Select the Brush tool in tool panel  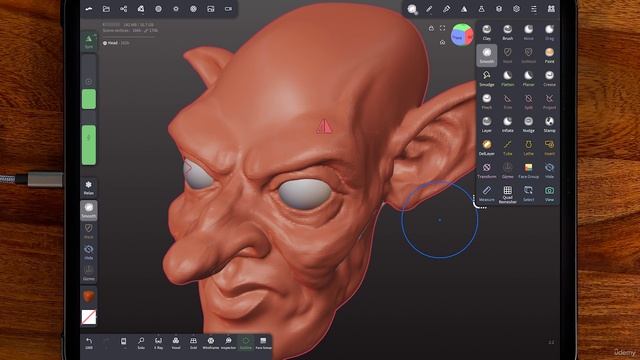tap(507, 32)
